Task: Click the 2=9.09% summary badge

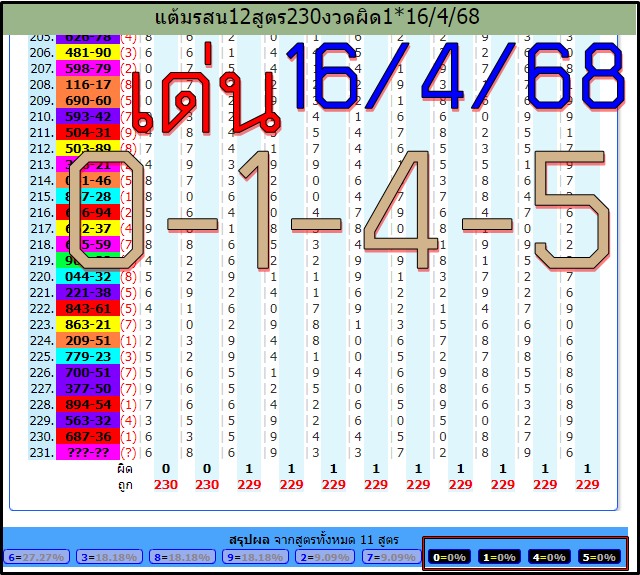Action: pyautogui.click(x=323, y=557)
